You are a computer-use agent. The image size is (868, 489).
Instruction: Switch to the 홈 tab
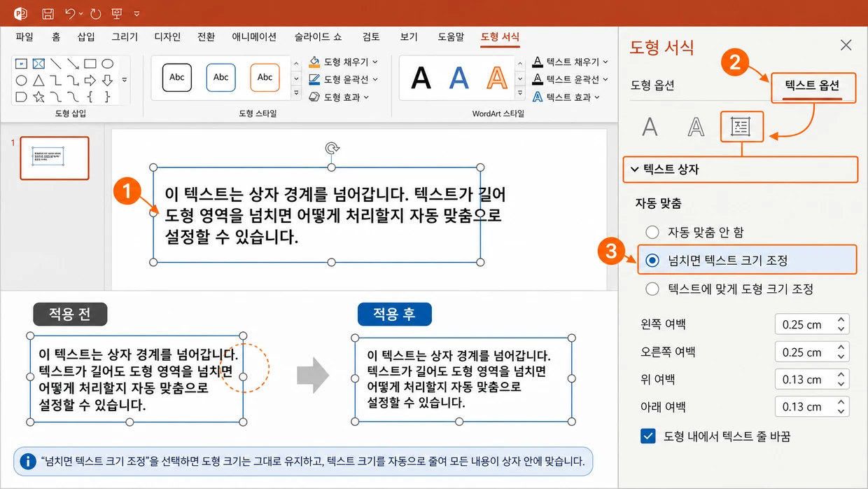56,37
